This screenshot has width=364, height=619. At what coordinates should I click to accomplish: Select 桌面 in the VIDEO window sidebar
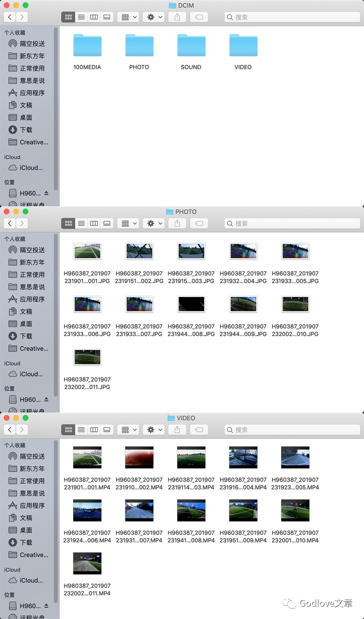click(x=26, y=530)
